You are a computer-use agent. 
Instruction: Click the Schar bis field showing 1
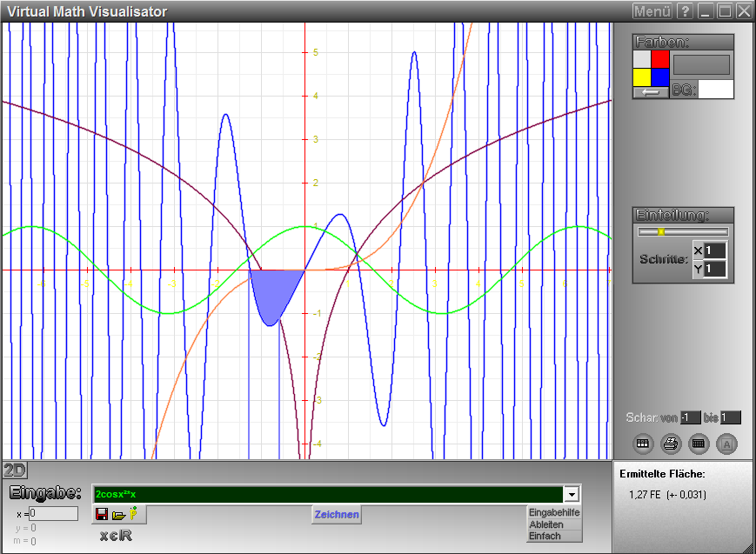point(731,417)
